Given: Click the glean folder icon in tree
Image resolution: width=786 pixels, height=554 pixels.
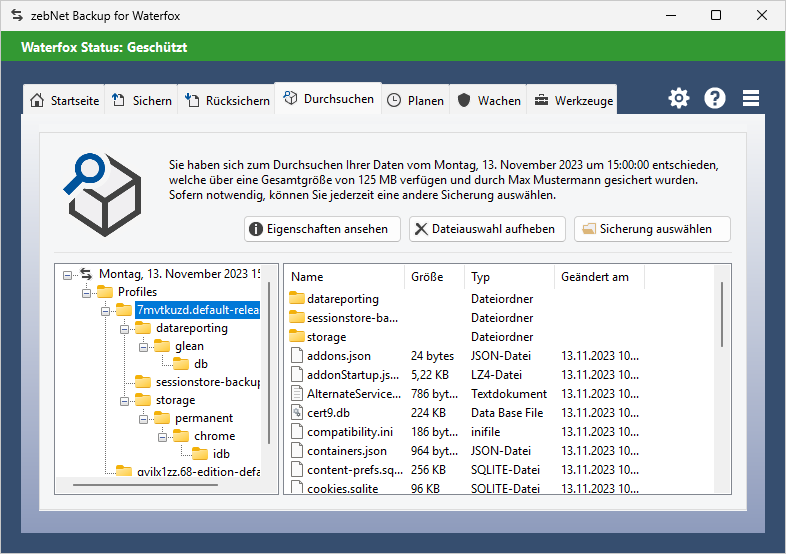Looking at the screenshot, I should (162, 346).
